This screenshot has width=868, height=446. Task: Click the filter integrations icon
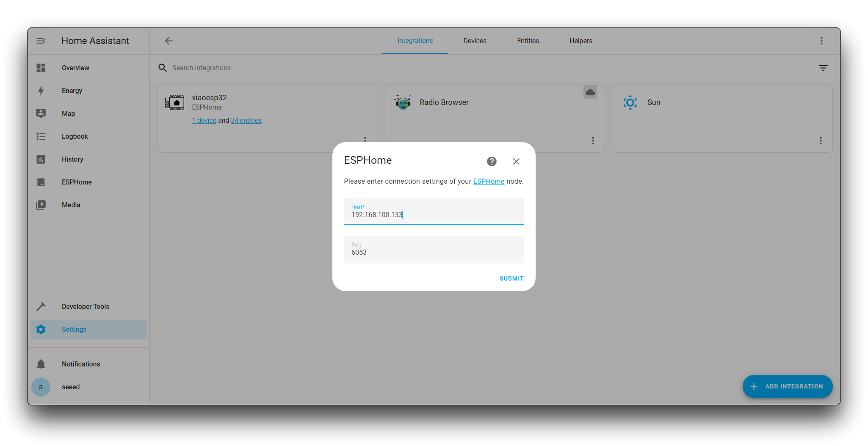coord(823,68)
